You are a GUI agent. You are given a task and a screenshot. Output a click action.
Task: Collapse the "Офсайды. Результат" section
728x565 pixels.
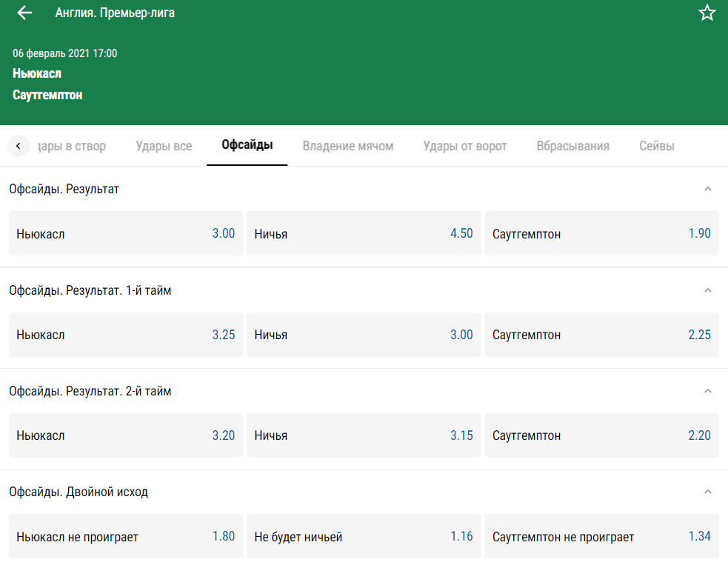click(x=707, y=189)
